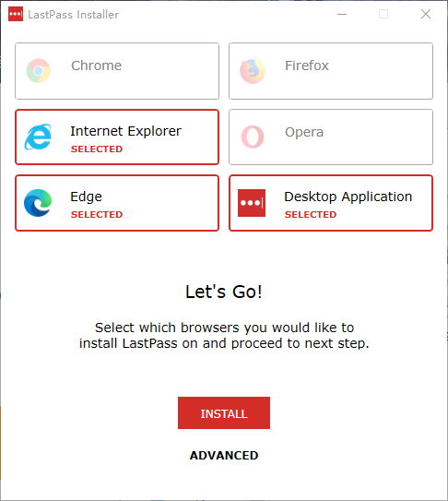Click the Opera logo icon
448x501 pixels.
[x=253, y=137]
